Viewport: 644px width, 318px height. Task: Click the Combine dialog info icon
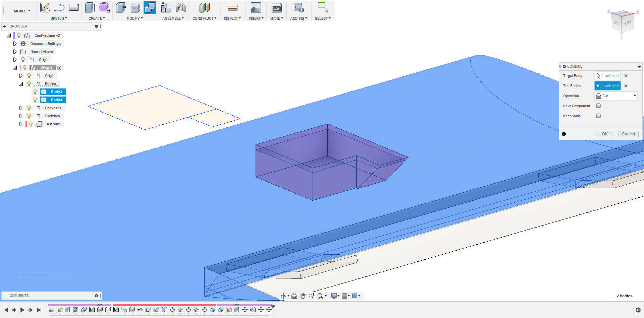point(564,134)
